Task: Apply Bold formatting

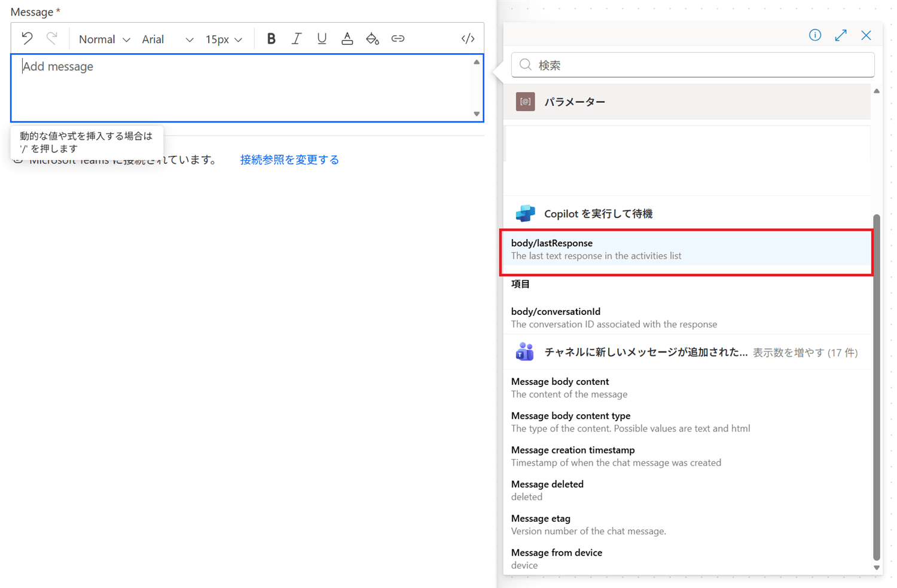Action: pyautogui.click(x=271, y=38)
